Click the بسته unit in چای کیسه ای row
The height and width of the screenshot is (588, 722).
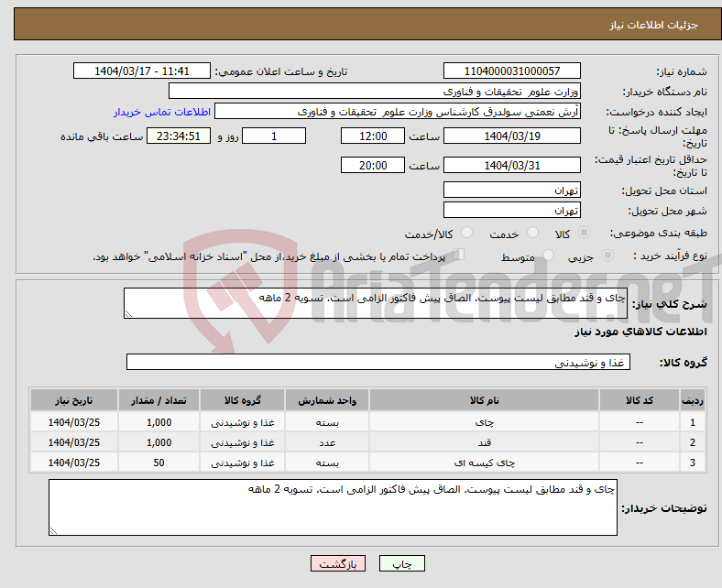coord(327,463)
